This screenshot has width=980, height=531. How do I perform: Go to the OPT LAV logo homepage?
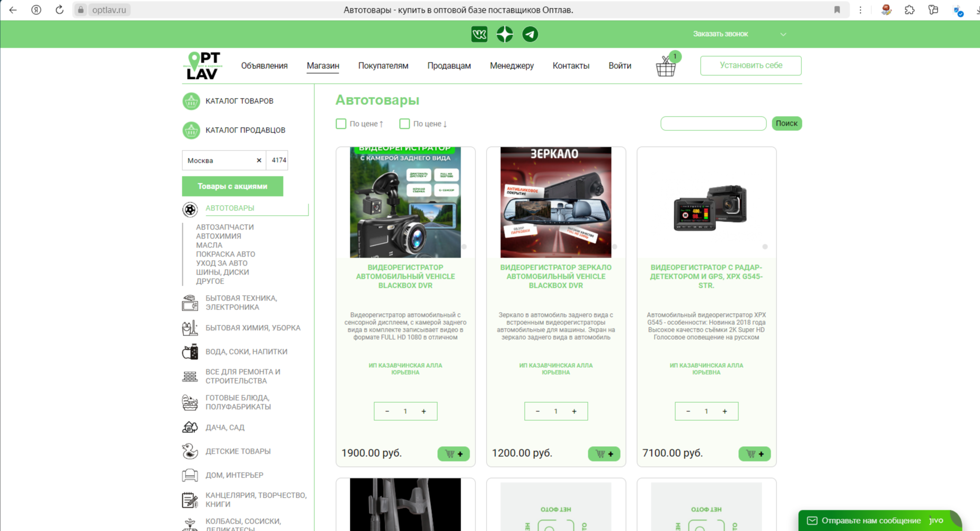202,66
